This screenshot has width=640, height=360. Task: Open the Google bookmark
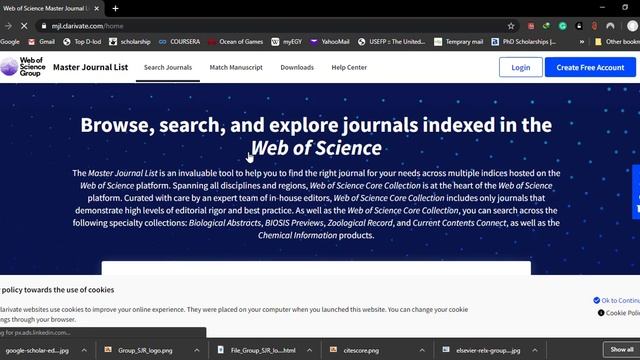10,42
